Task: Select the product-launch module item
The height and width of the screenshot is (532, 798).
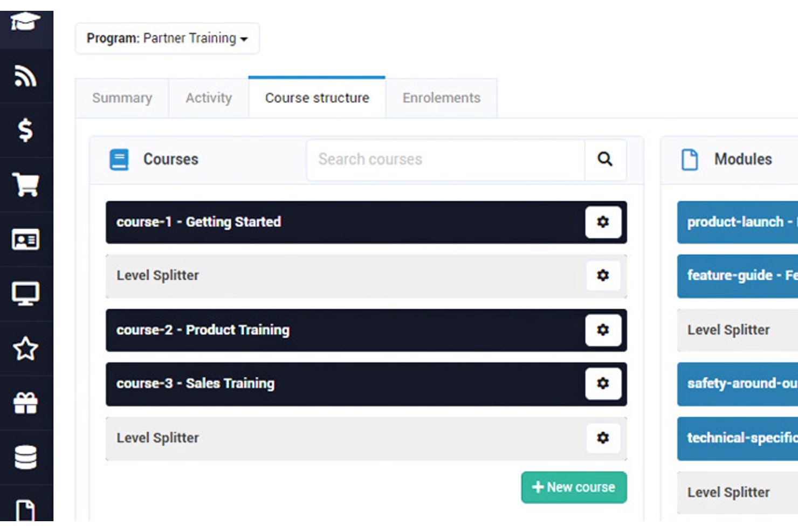Action: (738, 222)
